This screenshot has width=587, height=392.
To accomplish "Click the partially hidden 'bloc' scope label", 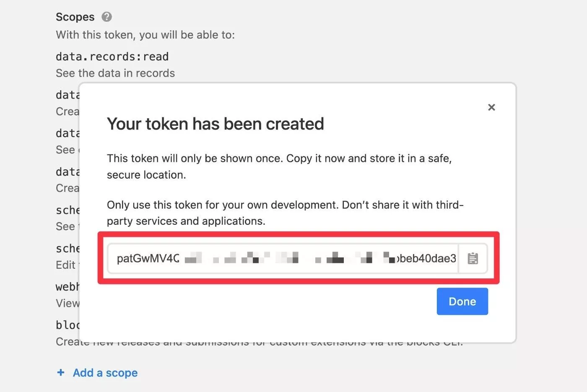I will [x=67, y=325].
